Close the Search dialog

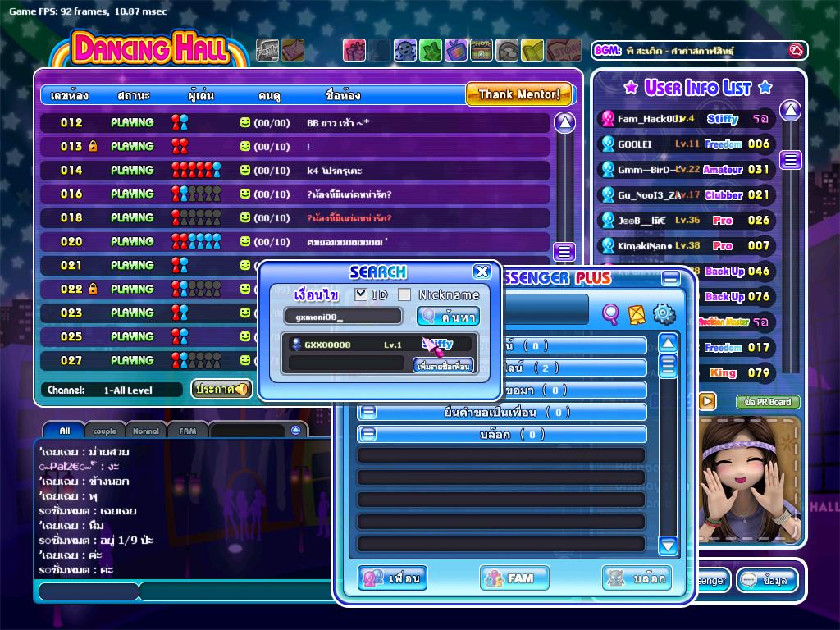(482, 271)
